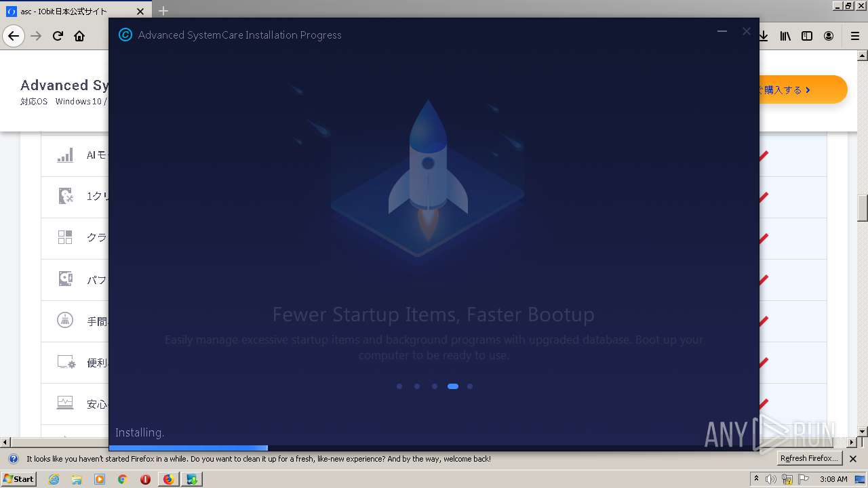Minimize the Advanced SystemCare installer window
The height and width of the screenshot is (488, 868).
(722, 31)
